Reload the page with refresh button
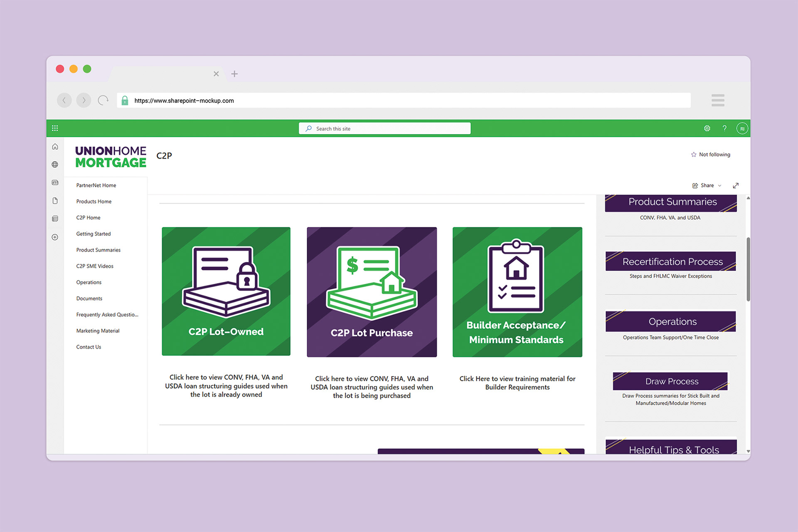798x532 pixels. point(103,100)
